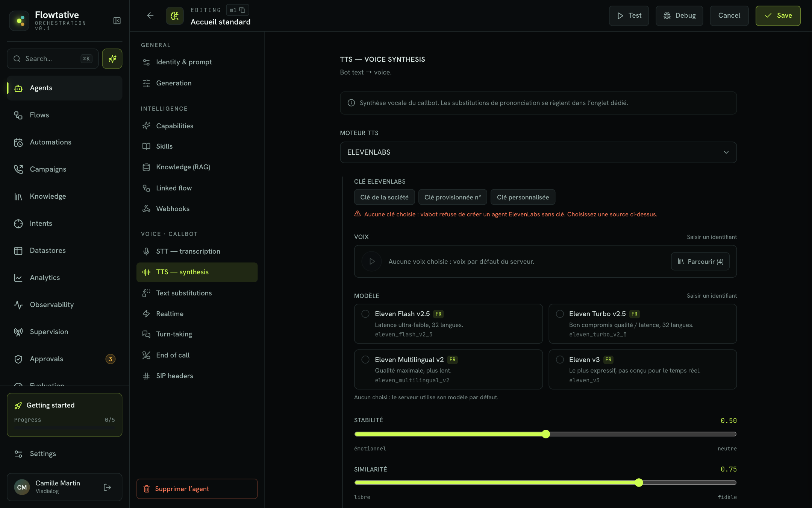
Task: Open Flows from the sidebar
Action: 64,115
